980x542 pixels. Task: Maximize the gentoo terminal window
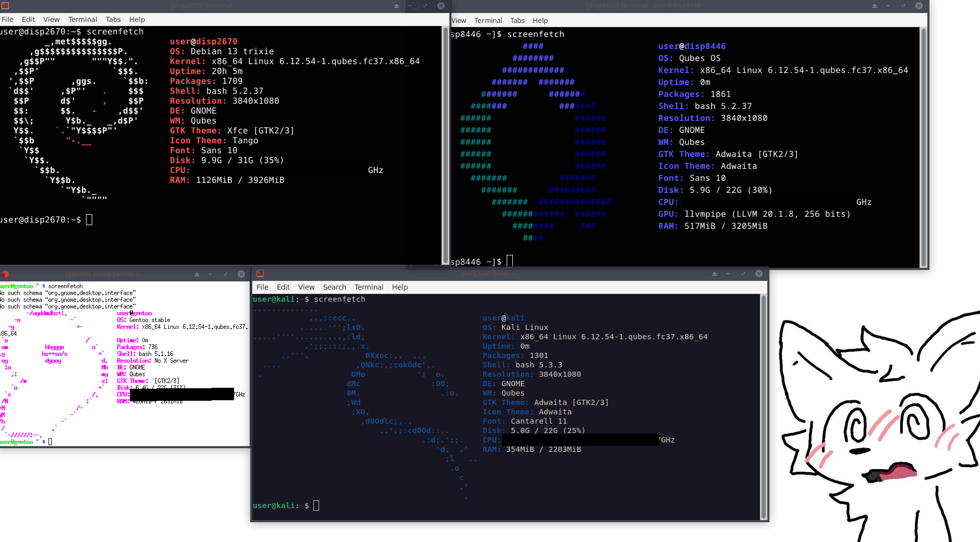[226, 274]
